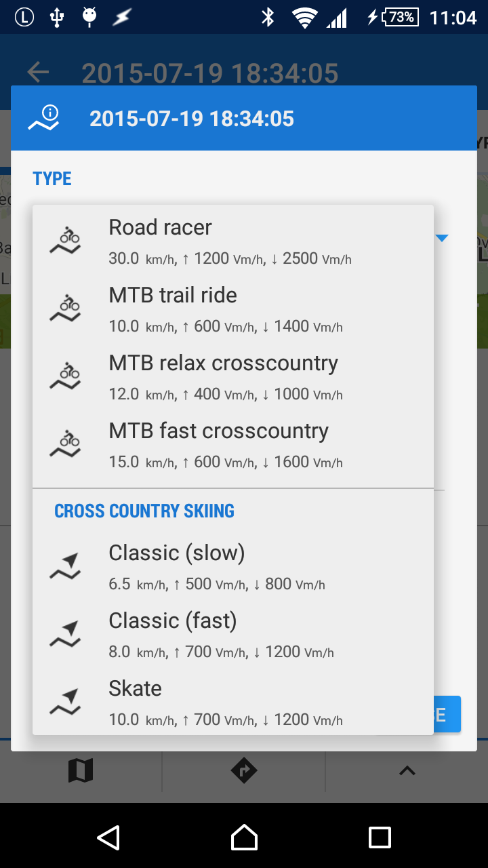
Task: Tap the Classic (fast) skiing icon
Action: pyautogui.click(x=65, y=634)
